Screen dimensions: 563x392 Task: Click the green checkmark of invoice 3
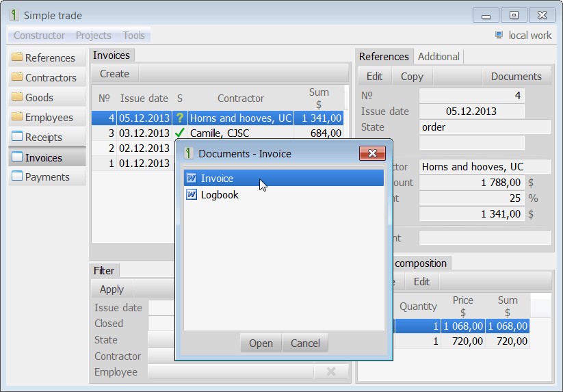tap(179, 133)
